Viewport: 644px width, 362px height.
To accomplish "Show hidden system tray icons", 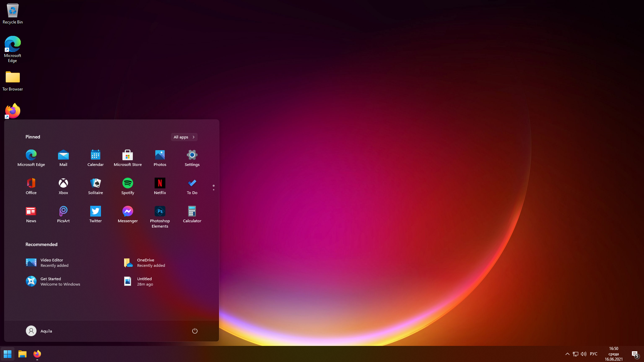I will (x=567, y=354).
